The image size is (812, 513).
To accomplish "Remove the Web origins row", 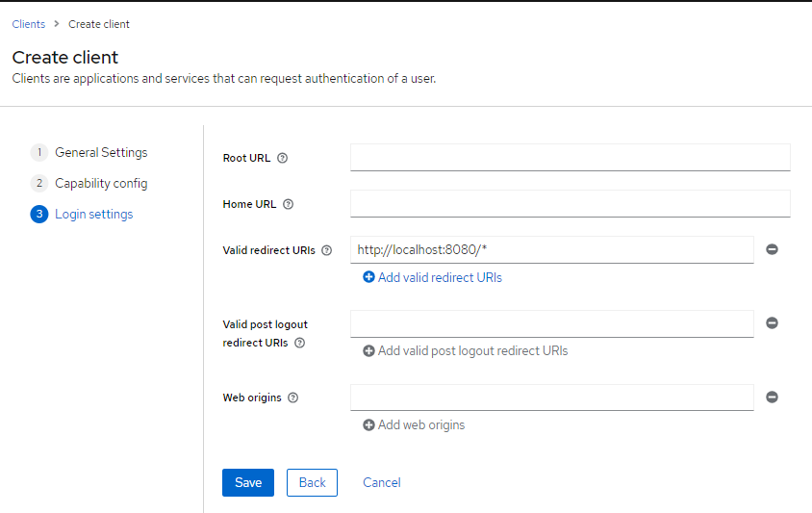I will 772,397.
